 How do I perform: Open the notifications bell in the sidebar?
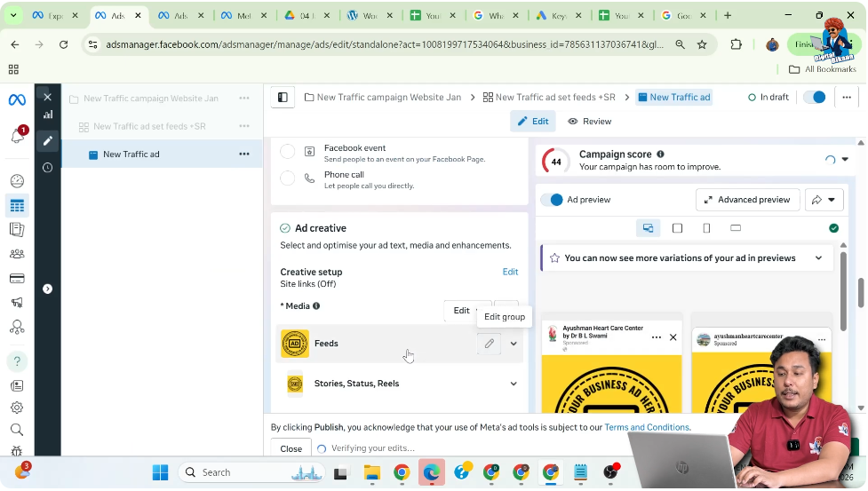(17, 136)
